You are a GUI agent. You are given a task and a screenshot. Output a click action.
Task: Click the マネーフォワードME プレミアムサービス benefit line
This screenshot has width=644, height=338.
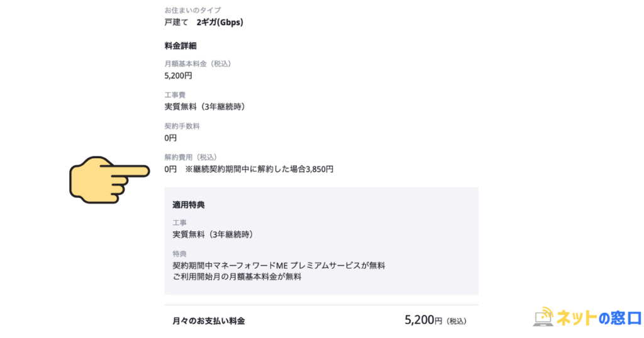[279, 266]
